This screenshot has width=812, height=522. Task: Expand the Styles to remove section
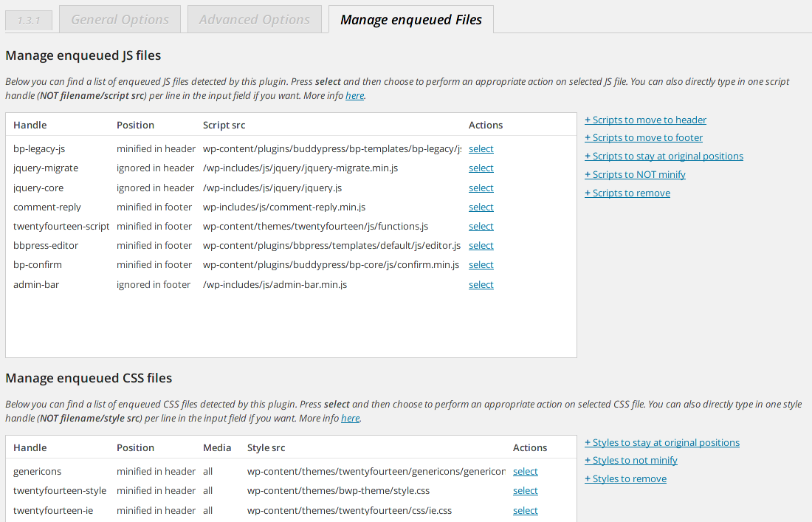pyautogui.click(x=625, y=478)
